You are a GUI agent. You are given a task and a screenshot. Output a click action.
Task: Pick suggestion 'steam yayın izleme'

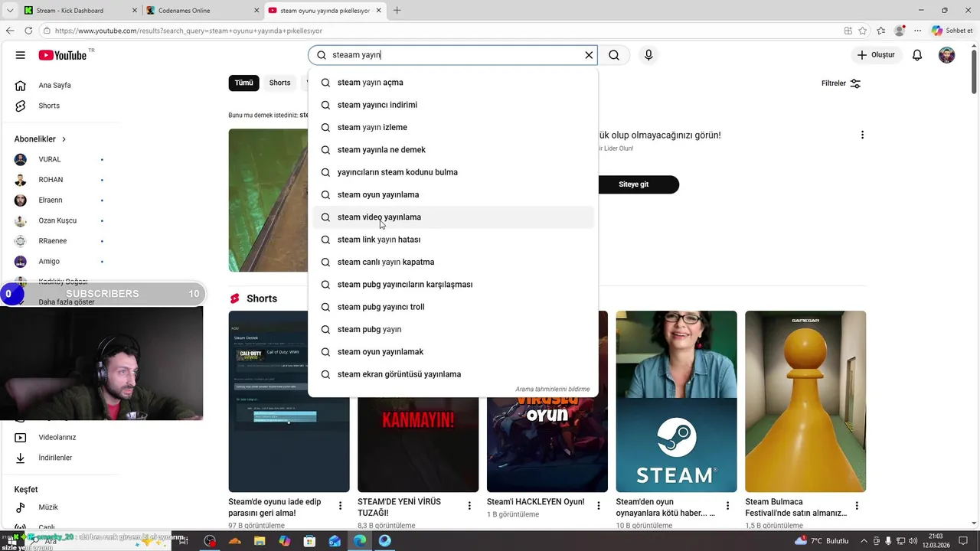[452, 127]
